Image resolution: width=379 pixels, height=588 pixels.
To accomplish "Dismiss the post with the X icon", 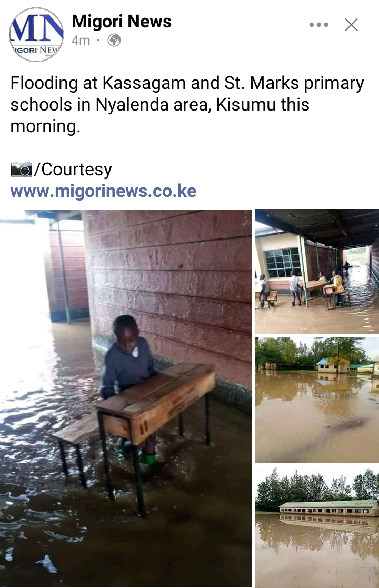I will pos(351,25).
